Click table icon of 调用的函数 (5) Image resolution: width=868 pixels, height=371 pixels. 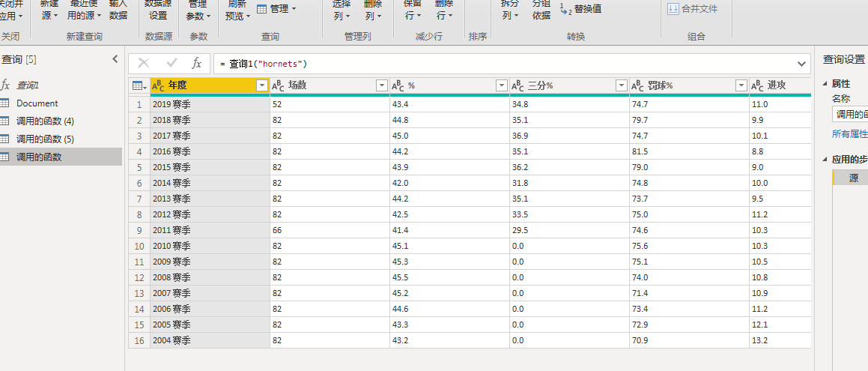pos(5,139)
